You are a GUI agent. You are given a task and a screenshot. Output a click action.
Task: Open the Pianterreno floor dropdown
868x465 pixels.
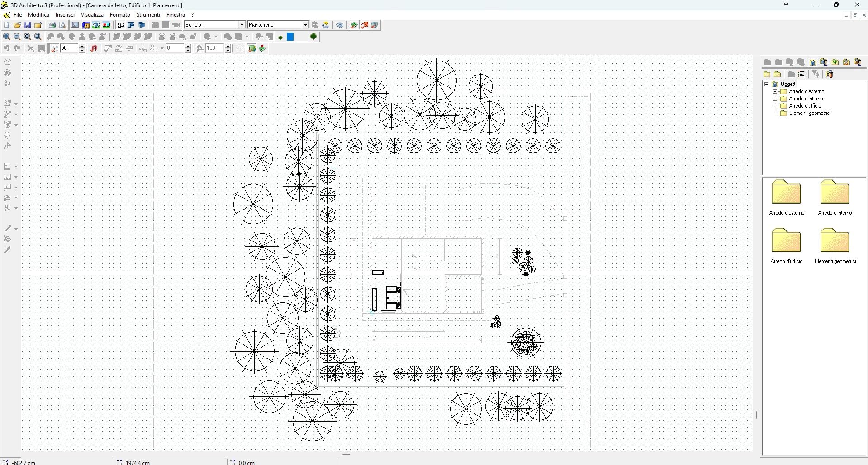305,25
